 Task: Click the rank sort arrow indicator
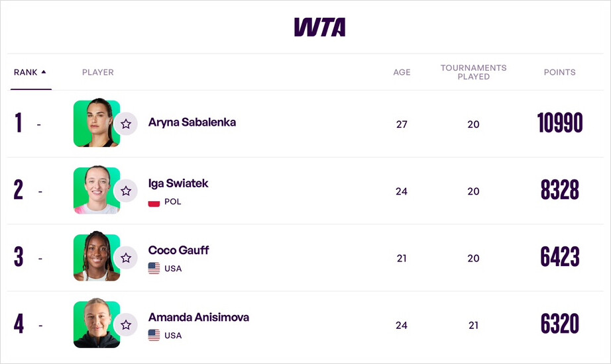[x=44, y=71]
